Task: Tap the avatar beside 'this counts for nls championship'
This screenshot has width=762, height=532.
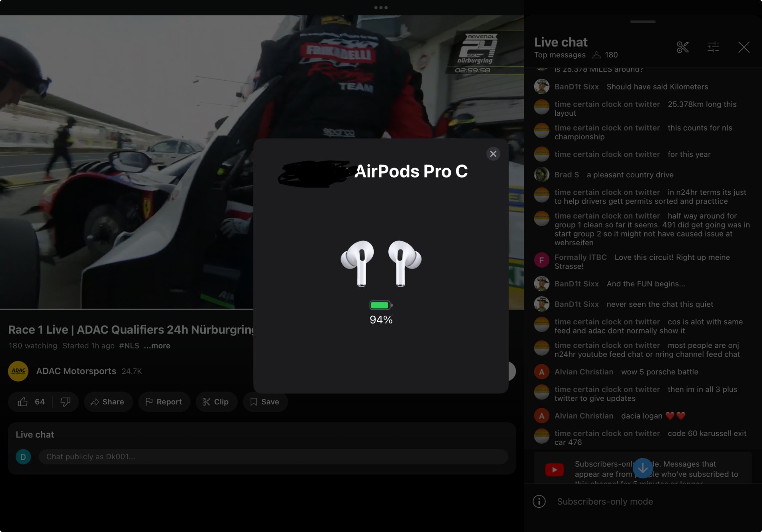Action: click(541, 131)
